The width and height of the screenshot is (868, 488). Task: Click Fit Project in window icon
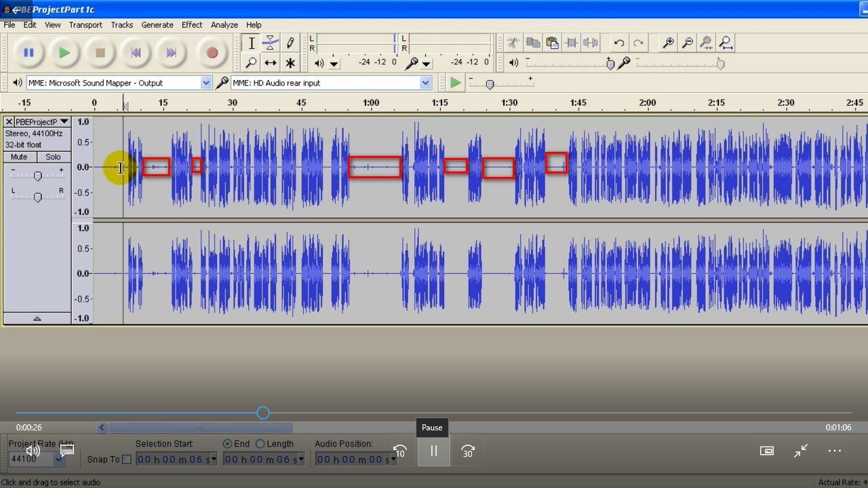tap(726, 43)
